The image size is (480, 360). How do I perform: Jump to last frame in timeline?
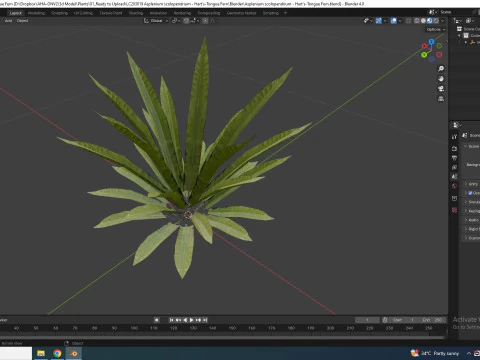pyautogui.click(x=205, y=320)
